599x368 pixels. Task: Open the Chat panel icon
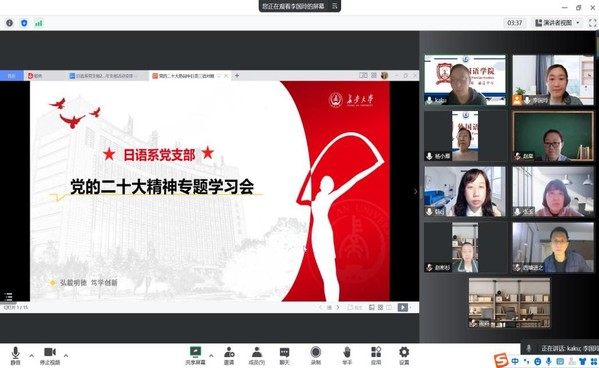pyautogui.click(x=284, y=355)
